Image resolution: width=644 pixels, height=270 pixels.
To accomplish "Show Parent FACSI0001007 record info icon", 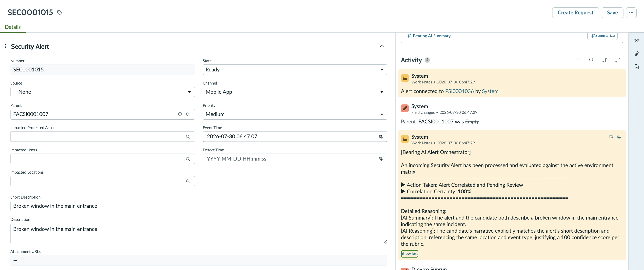I will (x=180, y=114).
